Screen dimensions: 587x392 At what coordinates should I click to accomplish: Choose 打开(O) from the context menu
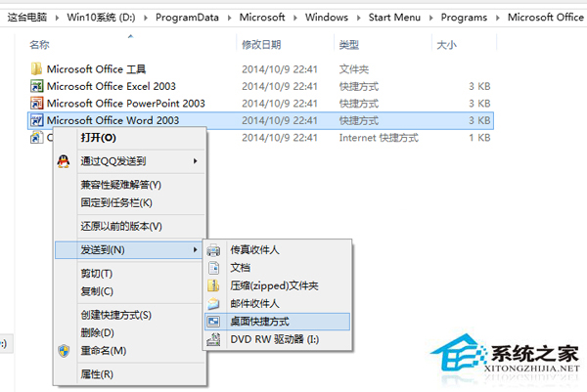[98, 138]
